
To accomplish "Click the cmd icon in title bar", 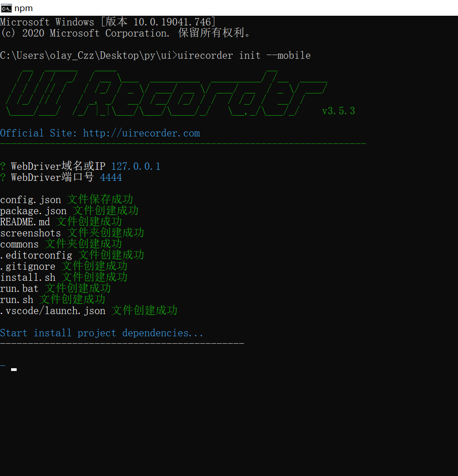I will pos(6,8).
